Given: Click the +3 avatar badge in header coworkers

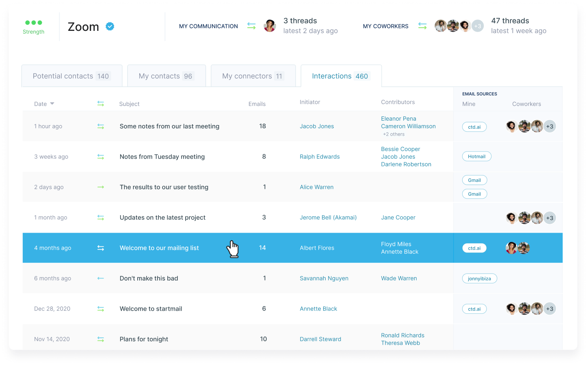Looking at the screenshot, I should tap(478, 26).
